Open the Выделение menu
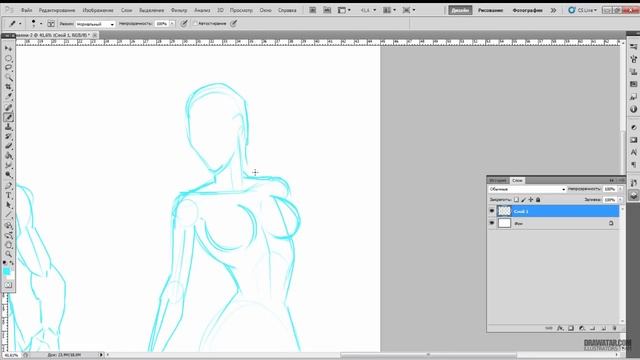The height and width of the screenshot is (360, 640). click(x=151, y=10)
